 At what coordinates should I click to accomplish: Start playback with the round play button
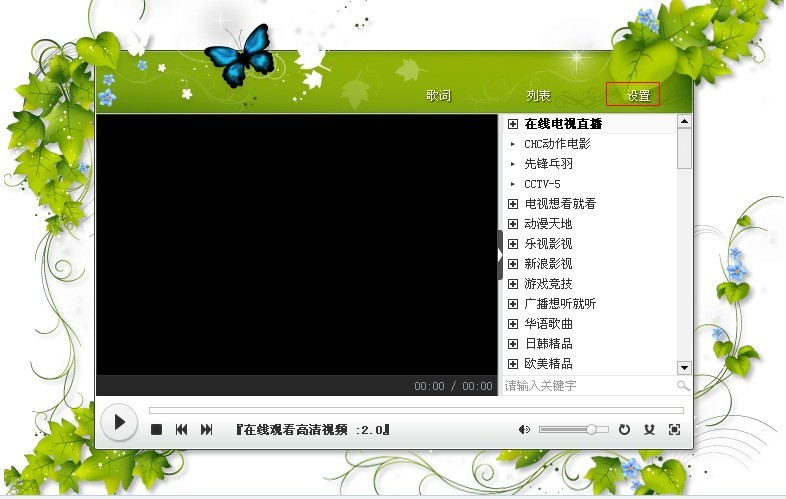coord(119,422)
